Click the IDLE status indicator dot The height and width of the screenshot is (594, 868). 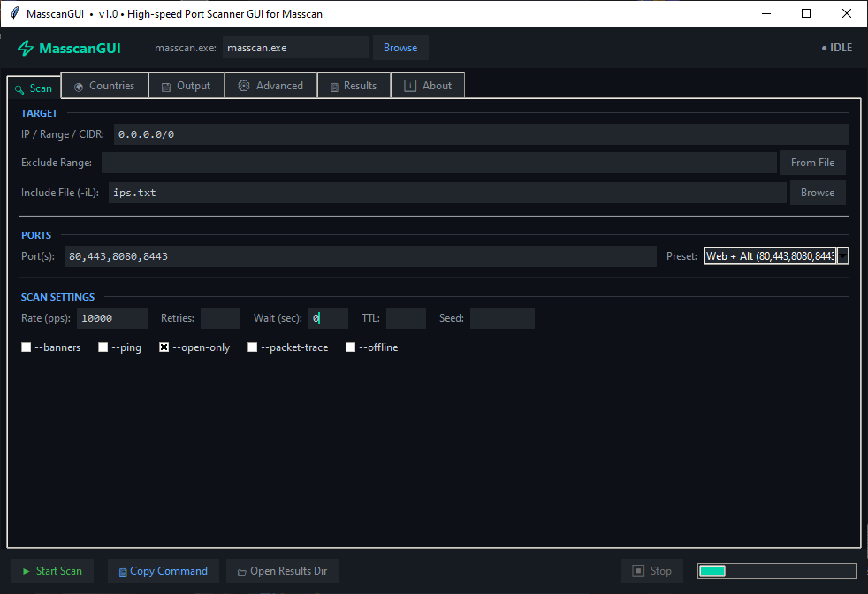point(825,48)
